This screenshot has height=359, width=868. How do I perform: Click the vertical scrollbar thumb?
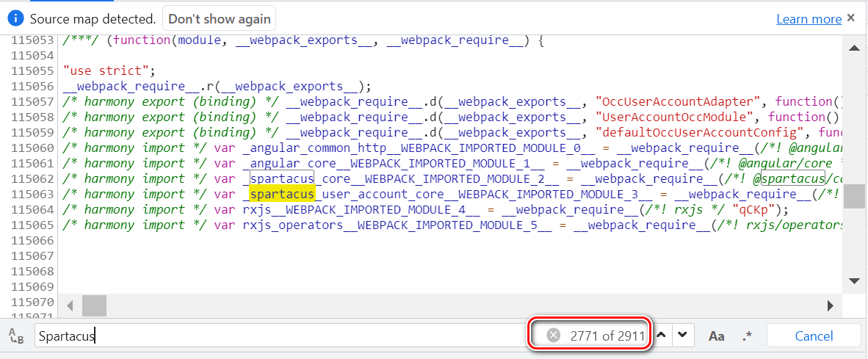854,196
